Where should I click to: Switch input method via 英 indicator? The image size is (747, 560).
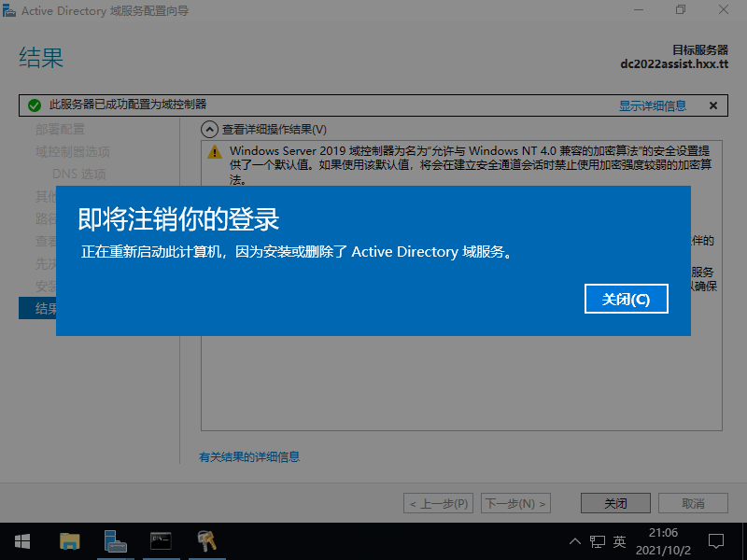point(619,541)
